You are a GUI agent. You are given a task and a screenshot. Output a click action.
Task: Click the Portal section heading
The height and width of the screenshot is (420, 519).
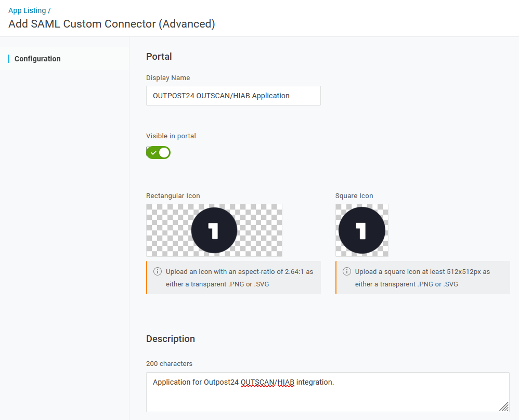159,57
